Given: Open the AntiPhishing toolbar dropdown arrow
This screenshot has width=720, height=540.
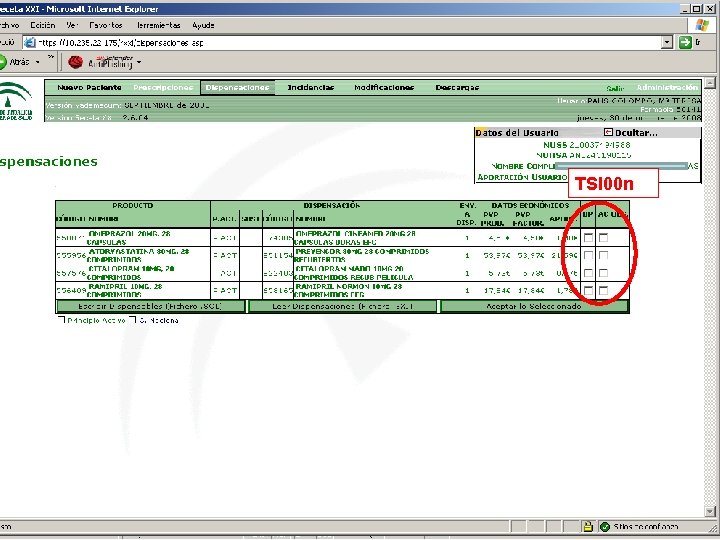Looking at the screenshot, I should tap(139, 62).
